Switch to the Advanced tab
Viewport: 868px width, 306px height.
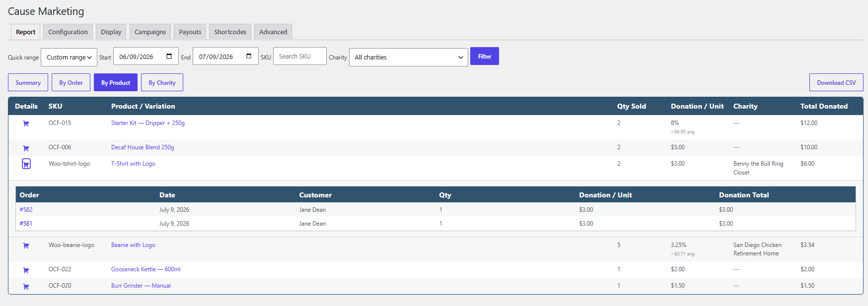pos(273,32)
